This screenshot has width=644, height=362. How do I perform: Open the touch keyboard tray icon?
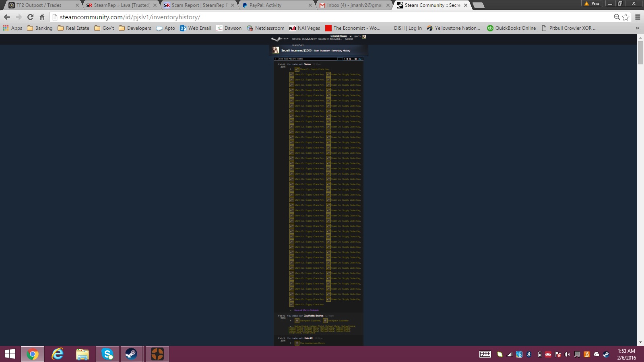[x=485, y=354]
